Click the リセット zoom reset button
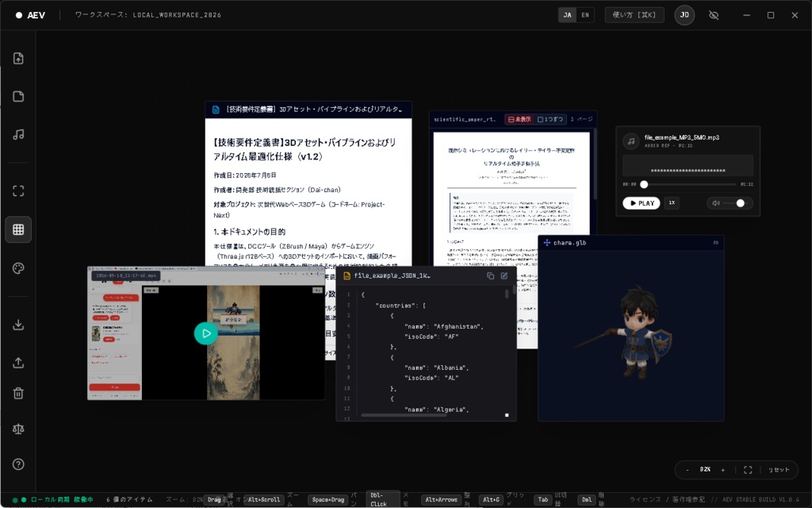Image resolution: width=812 pixels, height=508 pixels. pos(779,470)
